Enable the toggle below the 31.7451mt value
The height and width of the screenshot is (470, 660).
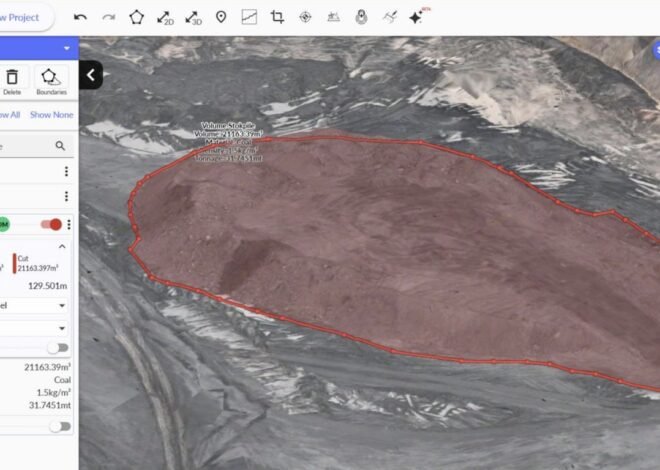(x=58, y=426)
